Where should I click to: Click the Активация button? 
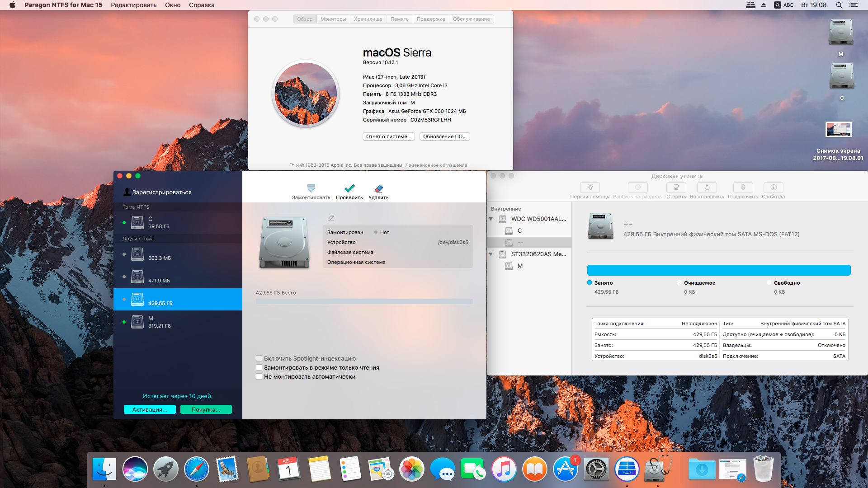[x=150, y=409]
